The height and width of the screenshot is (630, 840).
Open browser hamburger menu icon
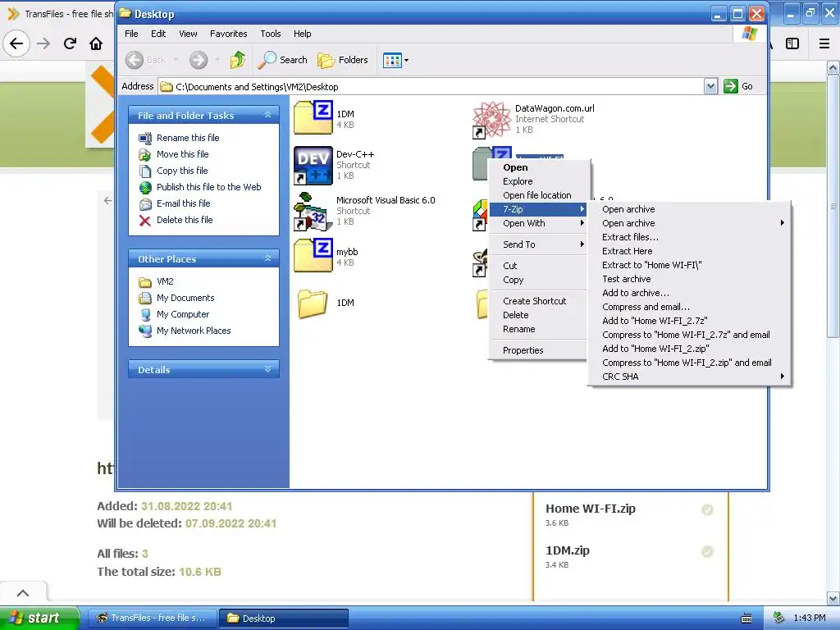pyautogui.click(x=824, y=44)
